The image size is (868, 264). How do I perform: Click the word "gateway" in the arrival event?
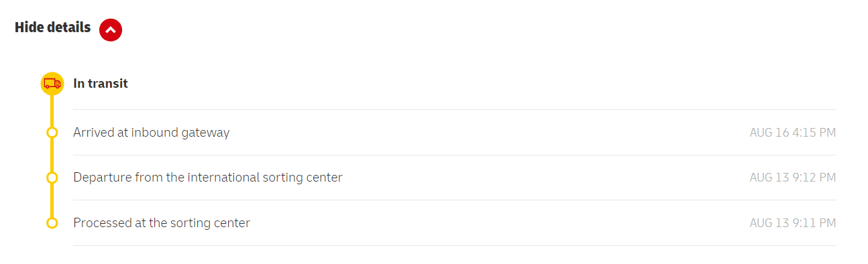coord(205,133)
